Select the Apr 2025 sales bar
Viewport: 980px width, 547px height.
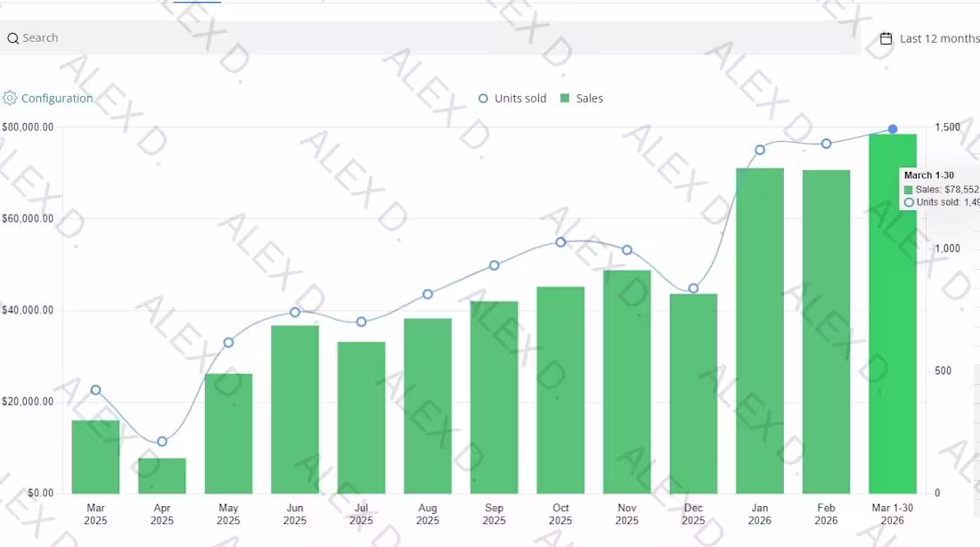point(162,476)
